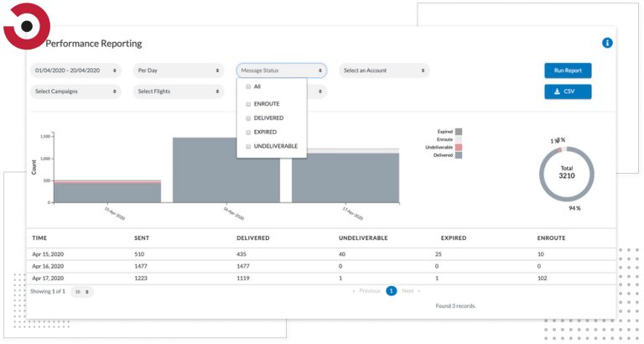Sort by the UNDELIVERABLE column header
The height and width of the screenshot is (344, 644).
(x=363, y=238)
